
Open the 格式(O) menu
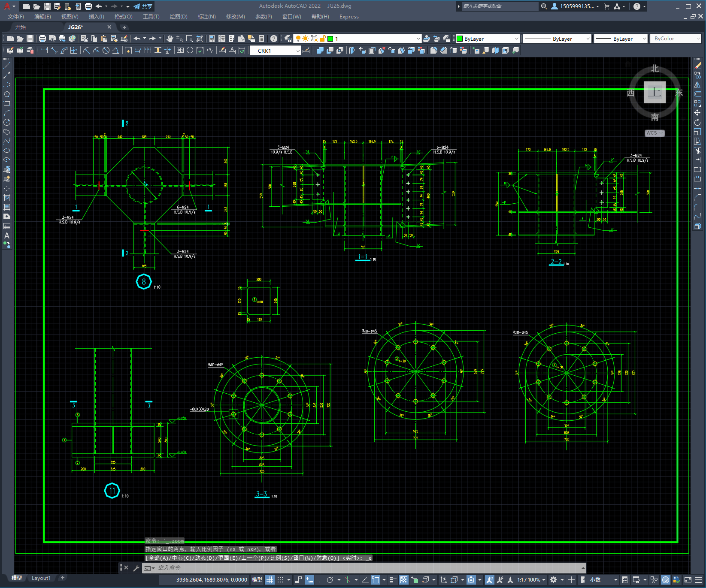click(x=123, y=17)
